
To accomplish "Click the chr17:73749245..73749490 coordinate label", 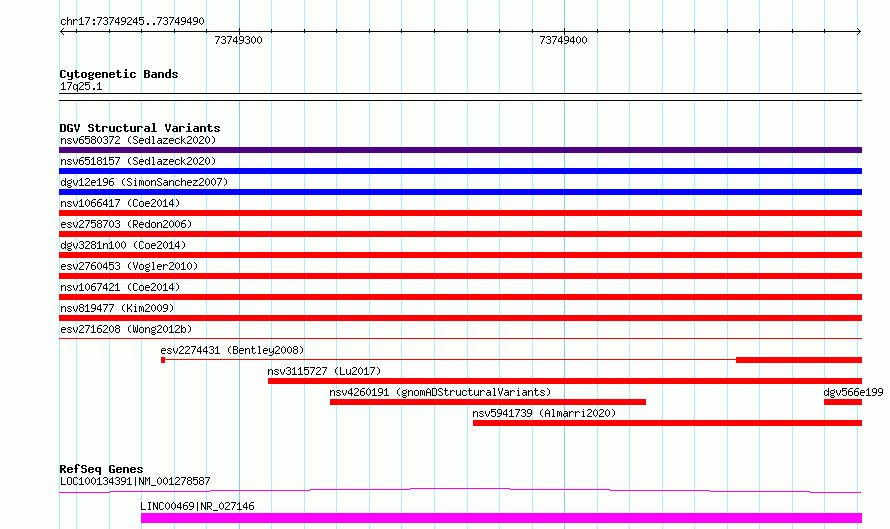I will pos(132,21).
